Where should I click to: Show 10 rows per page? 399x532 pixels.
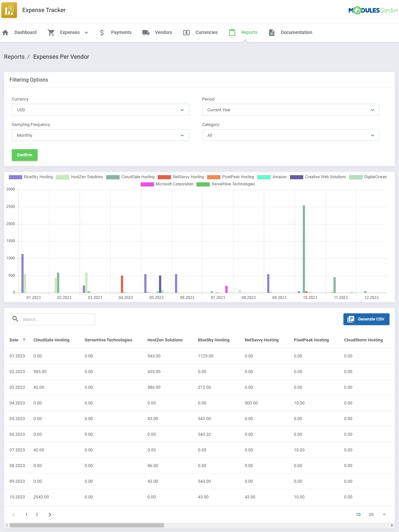click(358, 515)
